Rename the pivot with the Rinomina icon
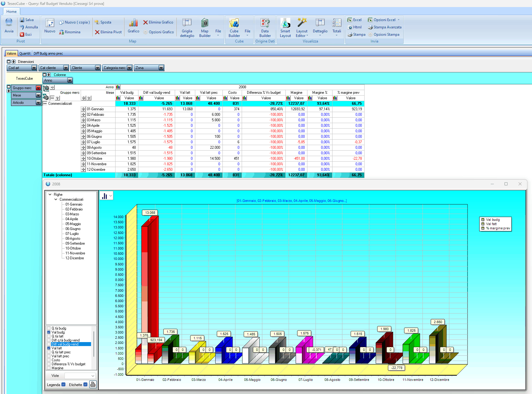 (61, 32)
